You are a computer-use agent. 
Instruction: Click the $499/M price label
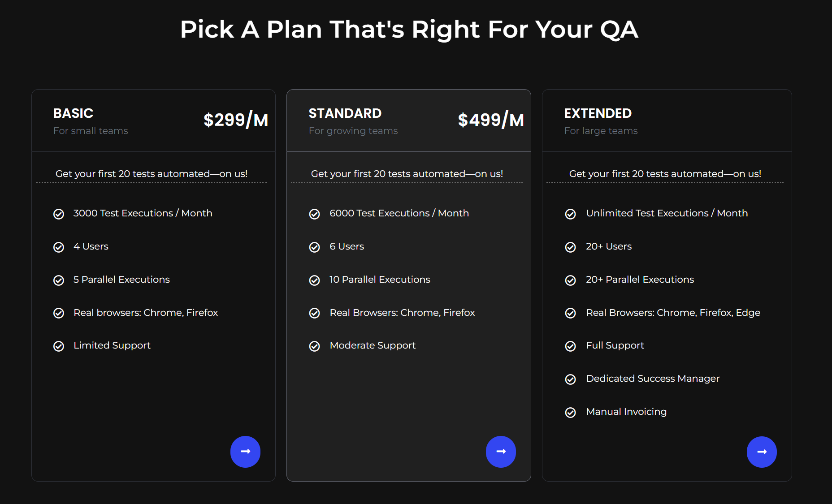click(491, 120)
